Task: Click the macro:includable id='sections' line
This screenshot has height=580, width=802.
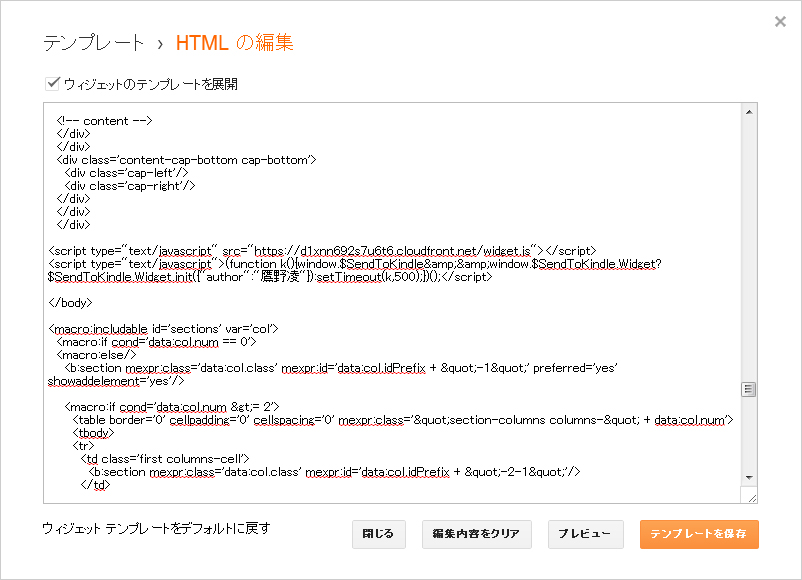Action: point(163,329)
